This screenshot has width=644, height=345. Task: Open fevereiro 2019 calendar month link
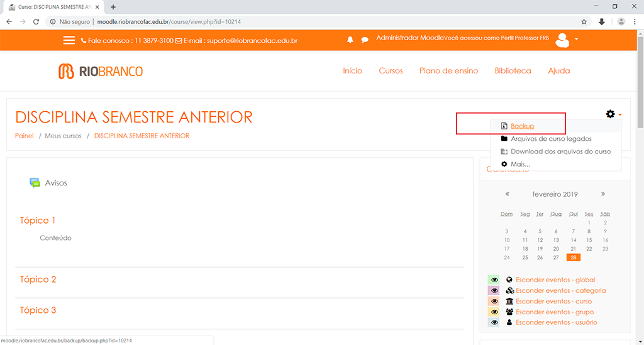[x=555, y=194]
